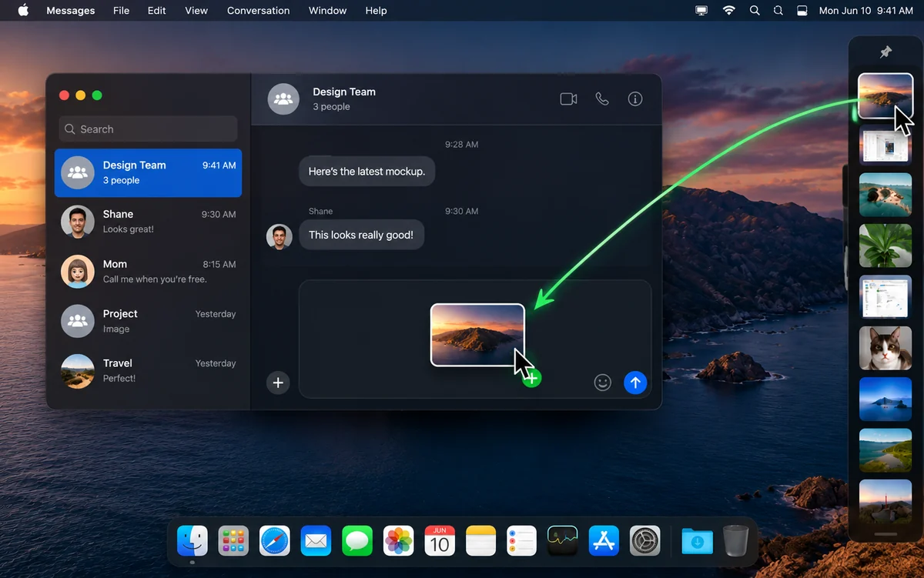
Task: Click the Wi-Fi status icon
Action: [728, 11]
